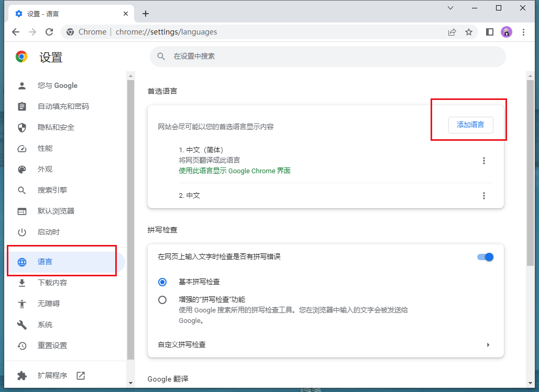539x392 pixels.
Task: Click the text 将网页翻译成此语言
Action: click(210, 160)
